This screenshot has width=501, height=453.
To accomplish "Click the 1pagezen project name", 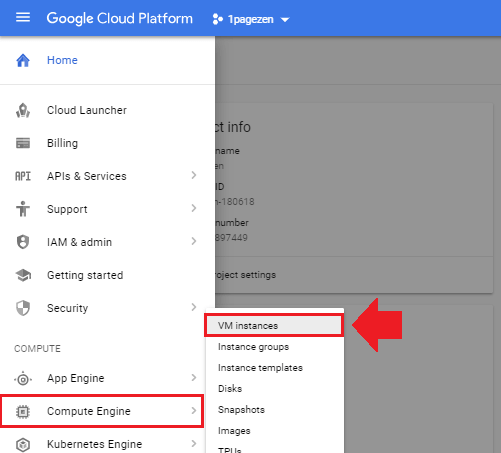I will [251, 19].
